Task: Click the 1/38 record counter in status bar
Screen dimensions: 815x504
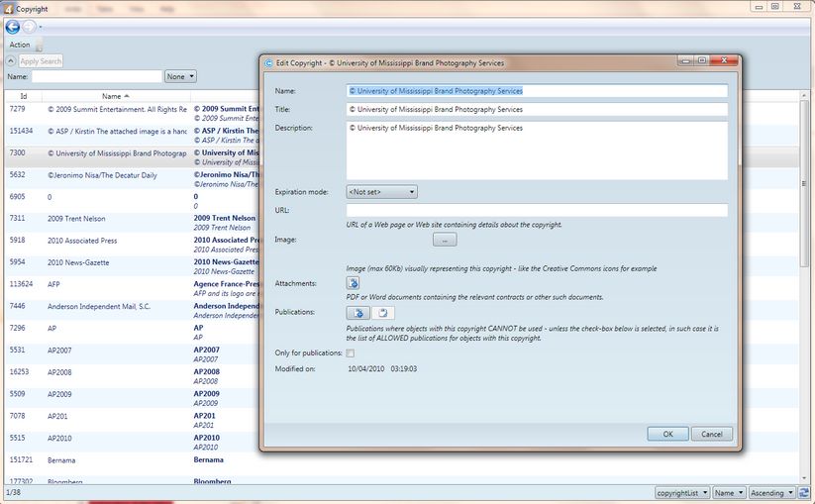Action: click(x=14, y=492)
